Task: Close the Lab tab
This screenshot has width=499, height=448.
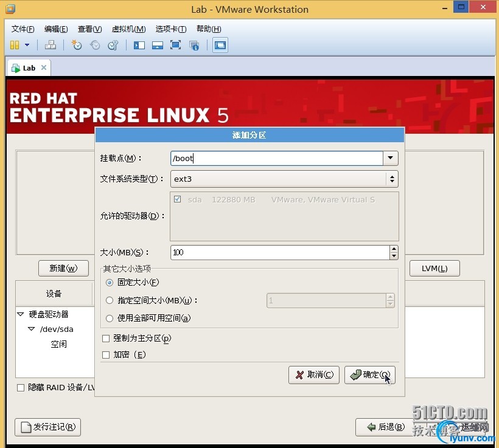Action: tap(44, 67)
